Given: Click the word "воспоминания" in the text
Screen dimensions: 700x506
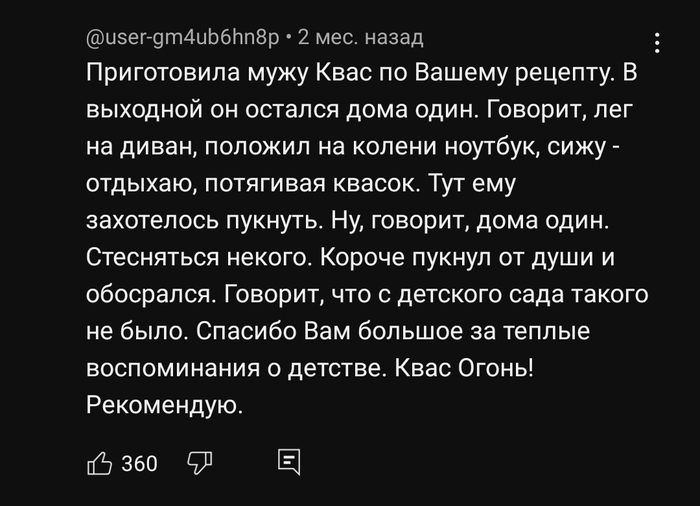Looking at the screenshot, I should (x=186, y=369).
